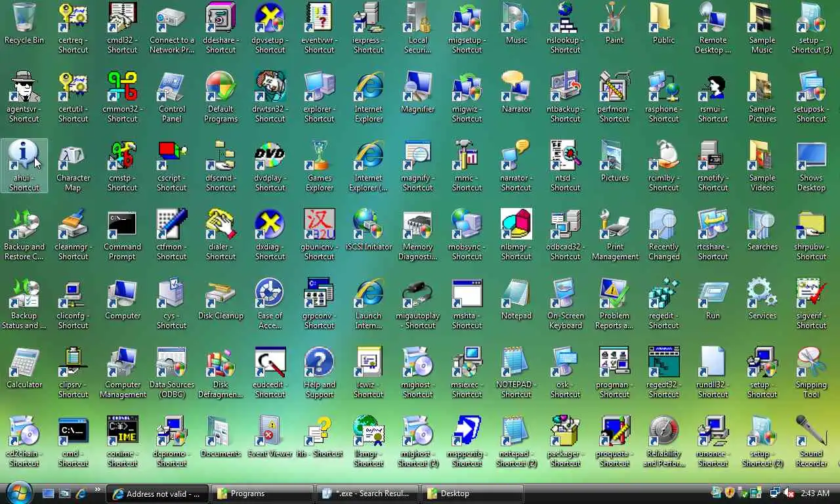Click the Searches folder icon
Viewport: 840px width, 504px height.
point(763,230)
